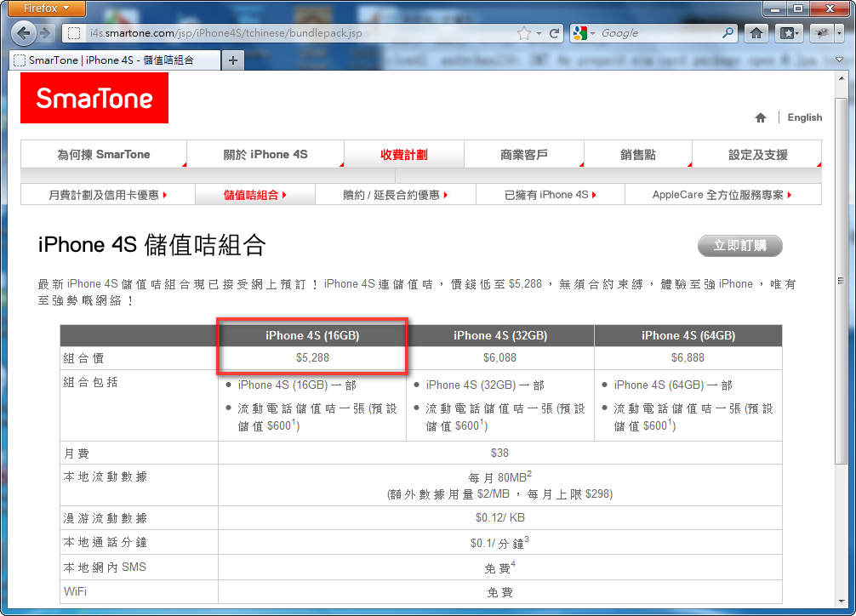
Task: Select the 儲值咭組合 submenu link
Action: [255, 195]
